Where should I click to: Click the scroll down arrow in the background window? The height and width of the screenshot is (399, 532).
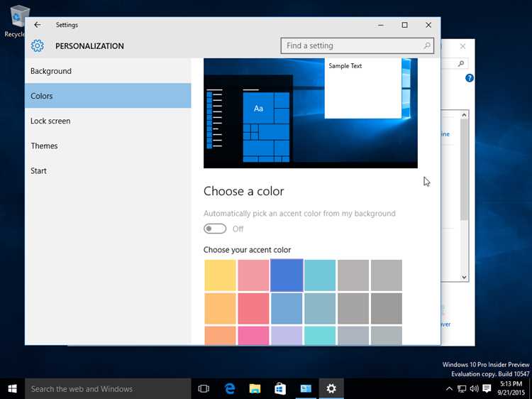coord(464,277)
